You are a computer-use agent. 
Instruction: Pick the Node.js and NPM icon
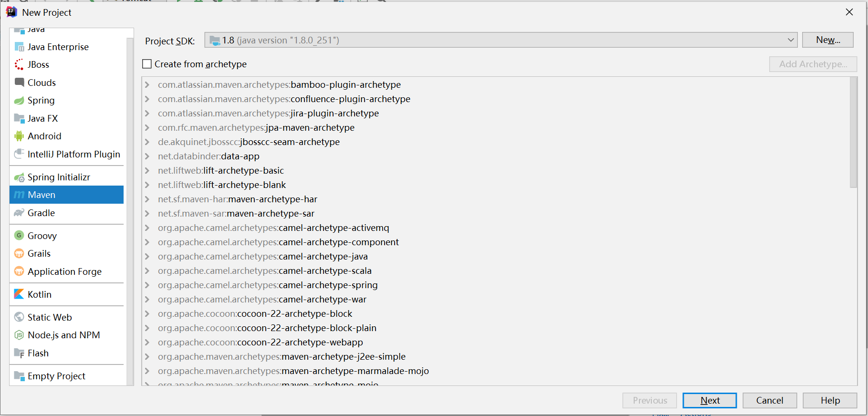tap(19, 335)
